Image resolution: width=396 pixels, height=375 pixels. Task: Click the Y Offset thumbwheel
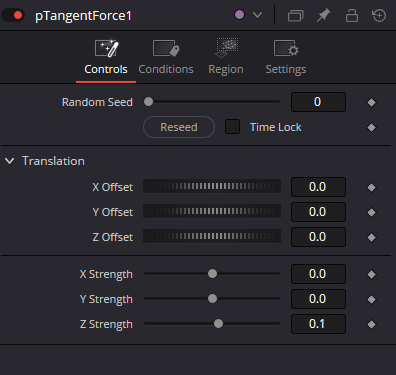tap(212, 211)
